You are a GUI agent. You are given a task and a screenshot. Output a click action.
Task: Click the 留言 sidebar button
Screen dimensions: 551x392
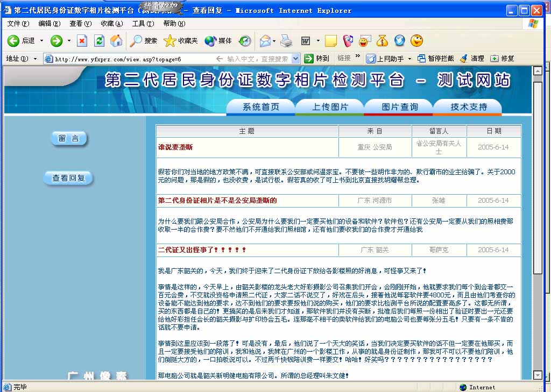[x=68, y=138]
